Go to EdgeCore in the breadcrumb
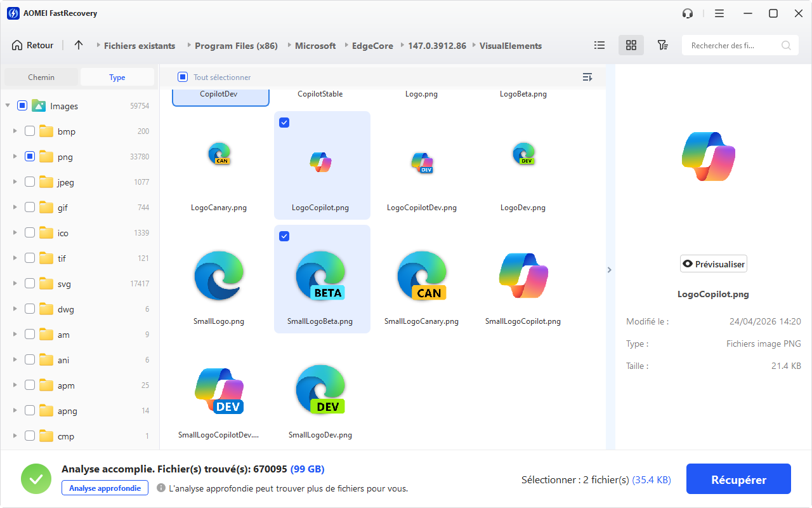Screen dimensions: 812x508 click(372, 46)
